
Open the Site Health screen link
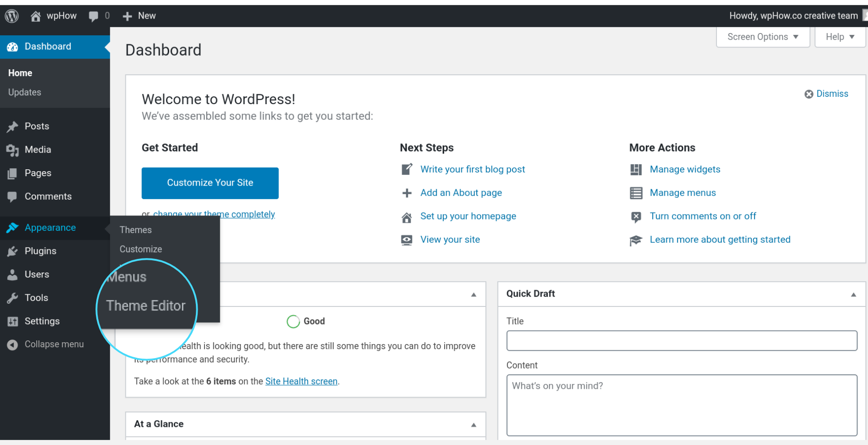tap(301, 381)
